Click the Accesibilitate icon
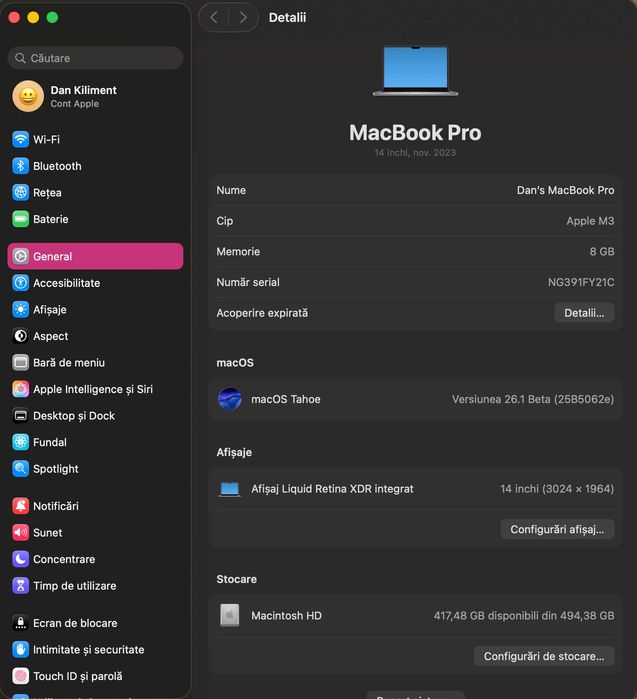Image resolution: width=637 pixels, height=699 pixels. [21, 283]
